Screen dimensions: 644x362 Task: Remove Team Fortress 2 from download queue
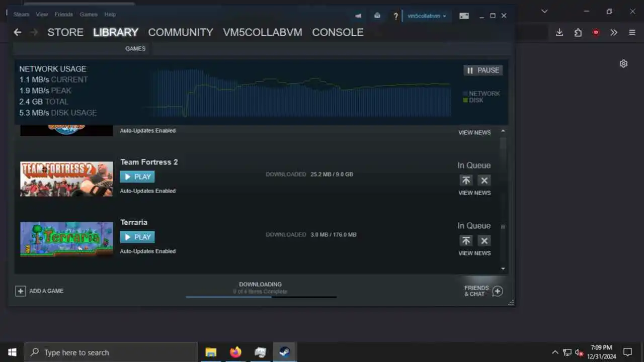484,180
